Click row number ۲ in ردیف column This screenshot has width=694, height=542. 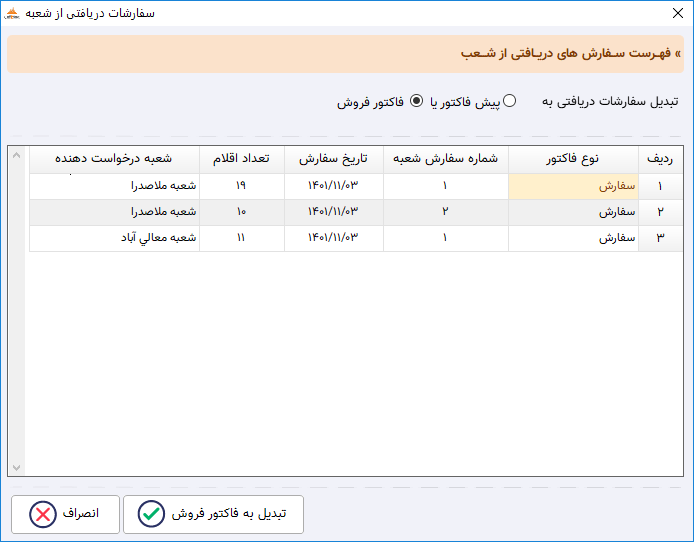click(x=660, y=212)
